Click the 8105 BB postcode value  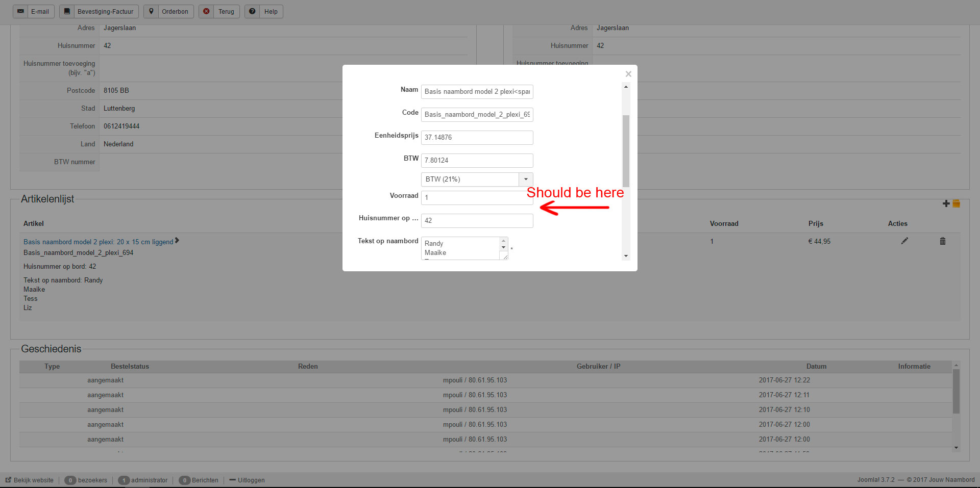(116, 91)
